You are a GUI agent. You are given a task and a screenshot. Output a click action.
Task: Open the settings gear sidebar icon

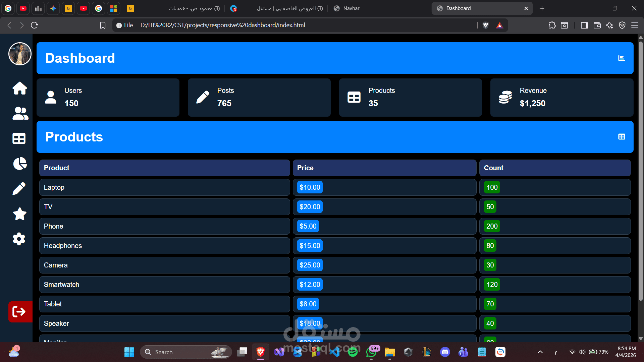point(19,239)
